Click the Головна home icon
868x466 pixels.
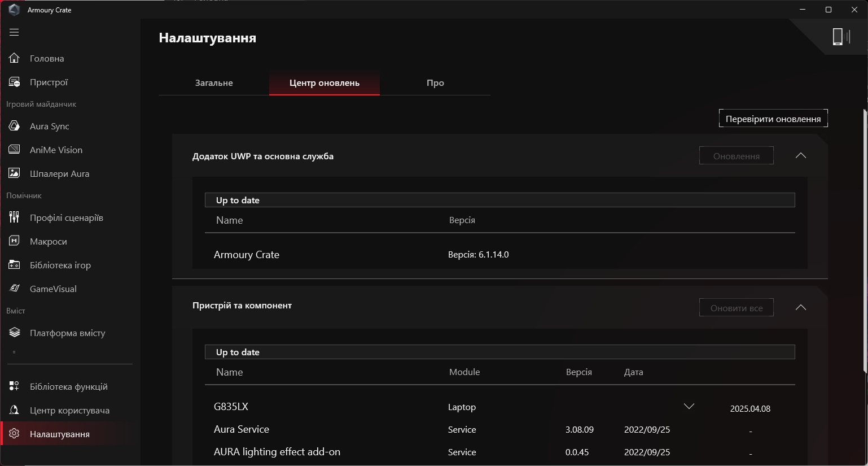coord(14,58)
